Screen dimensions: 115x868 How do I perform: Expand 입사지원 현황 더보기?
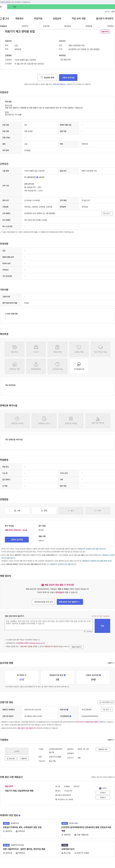pos(111,663)
